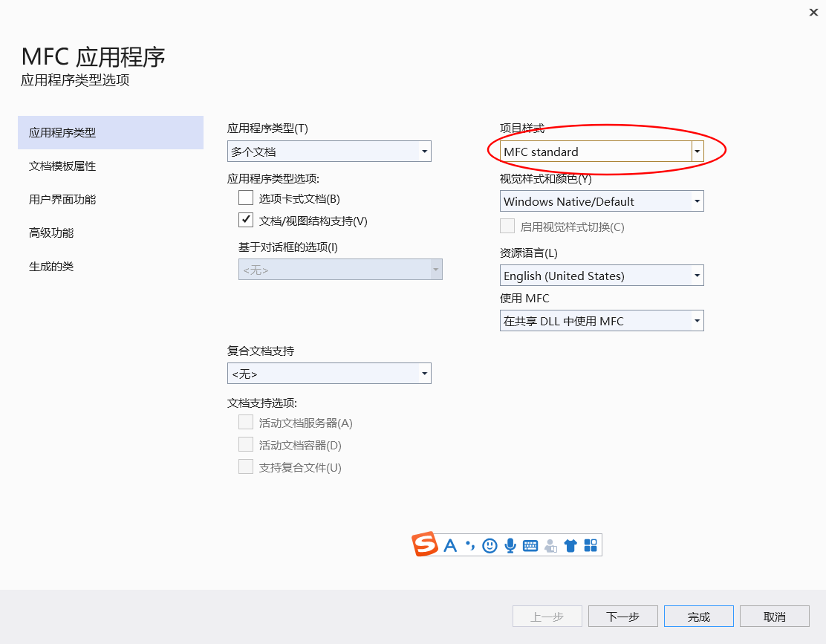Open Sogou skin settings via the shirt icon
This screenshot has height=644, width=826.
pos(570,544)
